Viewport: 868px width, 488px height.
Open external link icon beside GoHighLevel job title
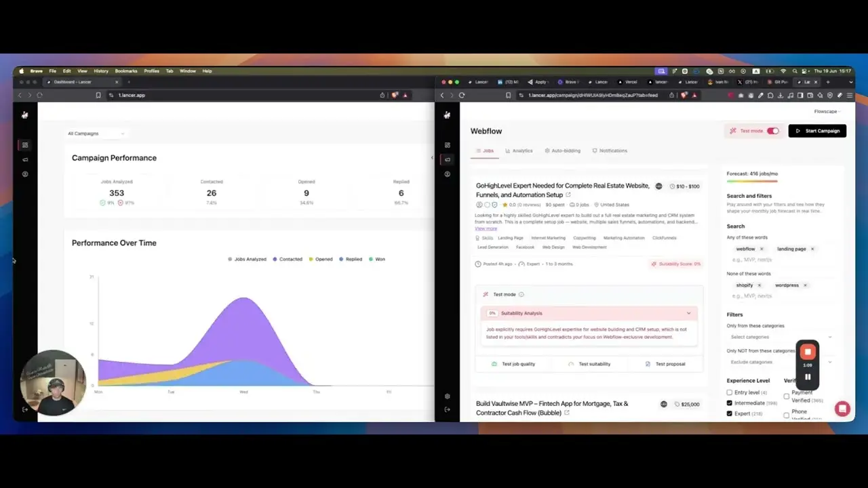click(x=568, y=195)
